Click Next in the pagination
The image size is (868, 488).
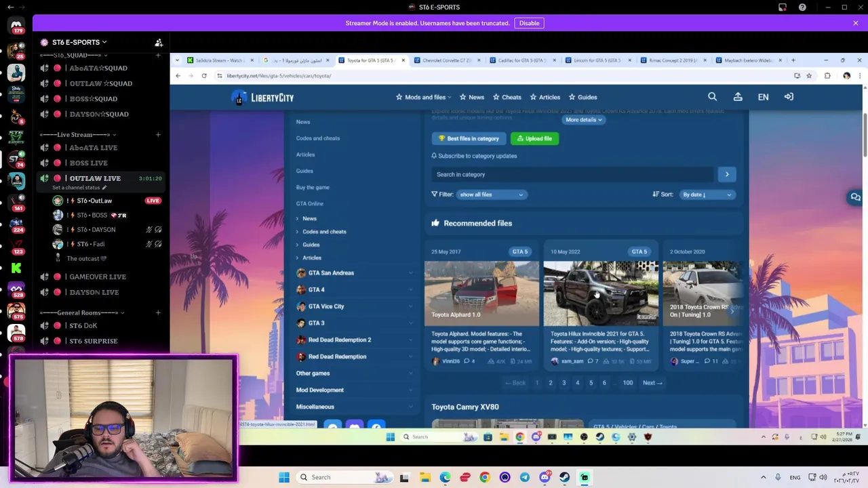tap(652, 383)
